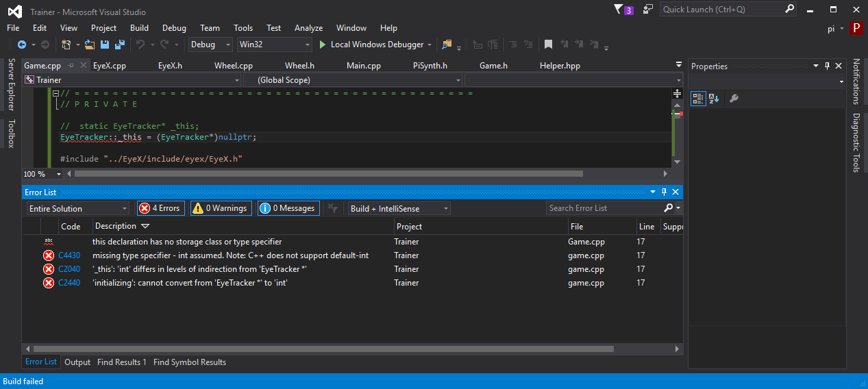This screenshot has height=389, width=868.
Task: Open the Build menu
Action: point(139,28)
